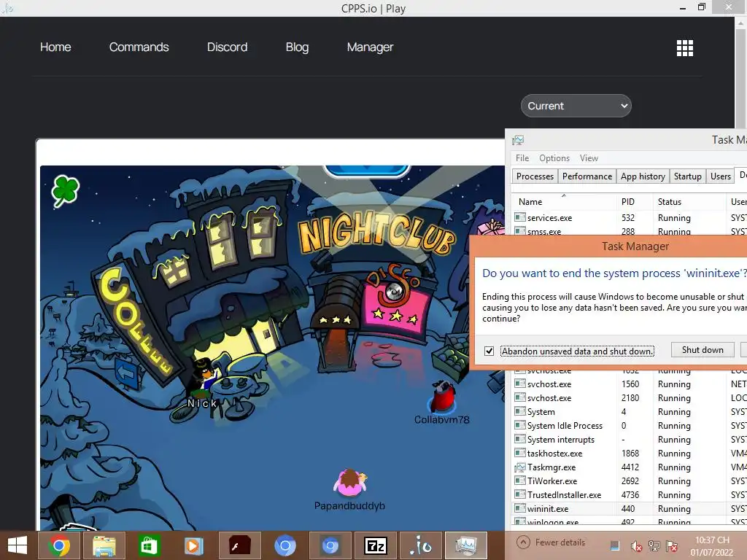The width and height of the screenshot is (747, 560).
Task: Switch to the Performance tab
Action: click(x=587, y=176)
